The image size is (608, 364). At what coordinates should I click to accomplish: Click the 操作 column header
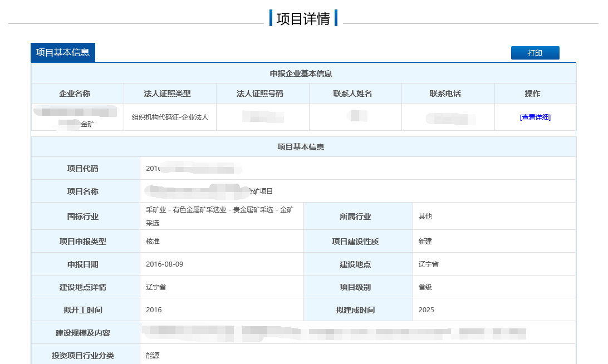pyautogui.click(x=535, y=94)
